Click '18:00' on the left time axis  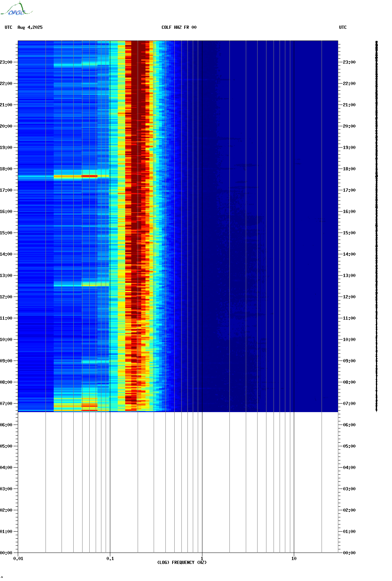point(6,169)
